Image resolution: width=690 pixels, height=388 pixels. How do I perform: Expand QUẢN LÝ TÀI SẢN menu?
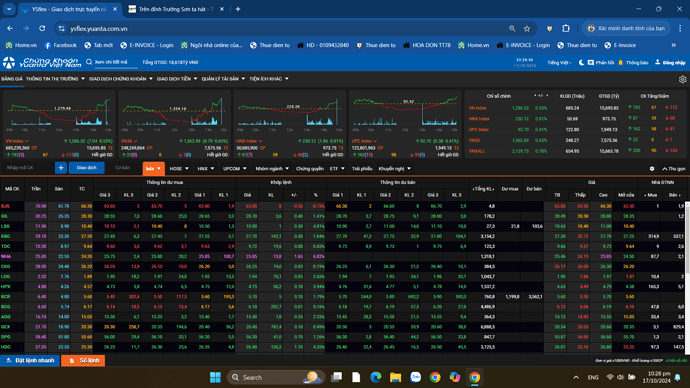[x=223, y=79]
